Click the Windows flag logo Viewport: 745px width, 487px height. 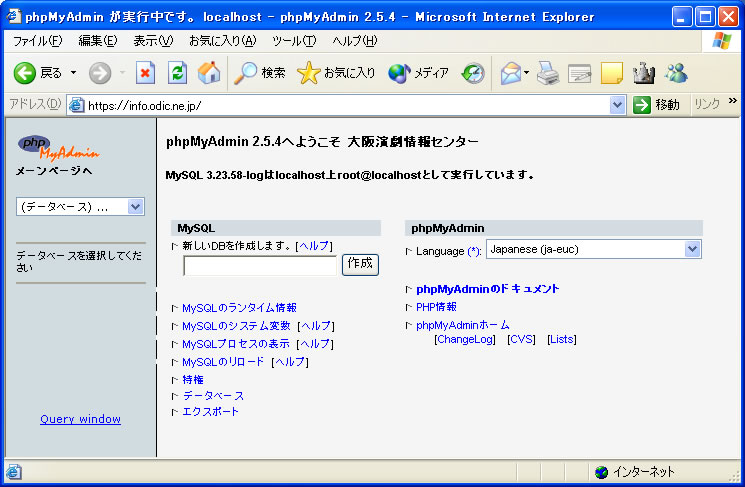tap(721, 41)
